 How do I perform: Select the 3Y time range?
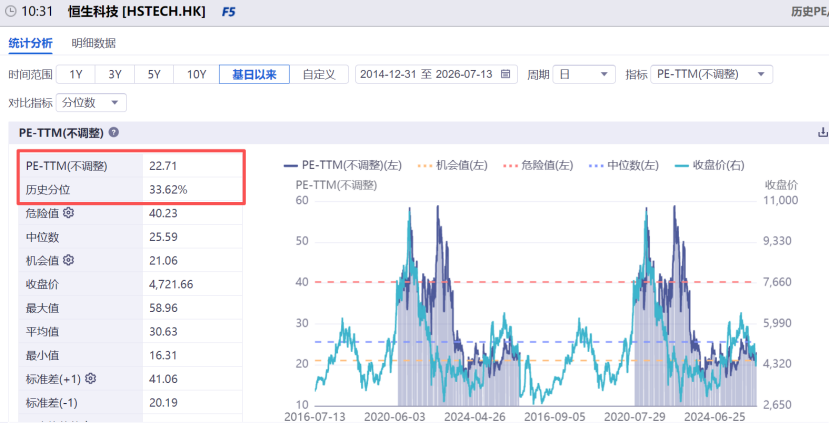(115, 74)
